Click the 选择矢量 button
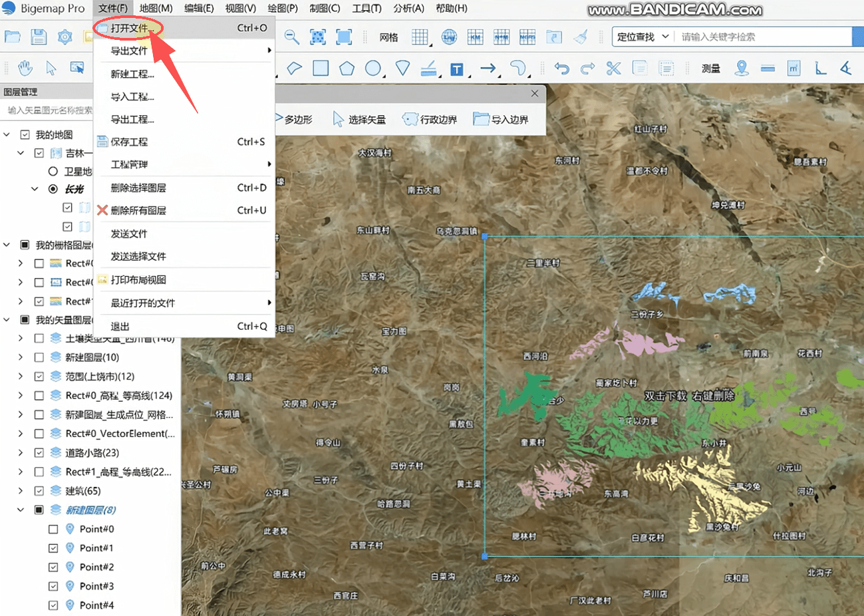This screenshot has height=616, width=864. (359, 120)
